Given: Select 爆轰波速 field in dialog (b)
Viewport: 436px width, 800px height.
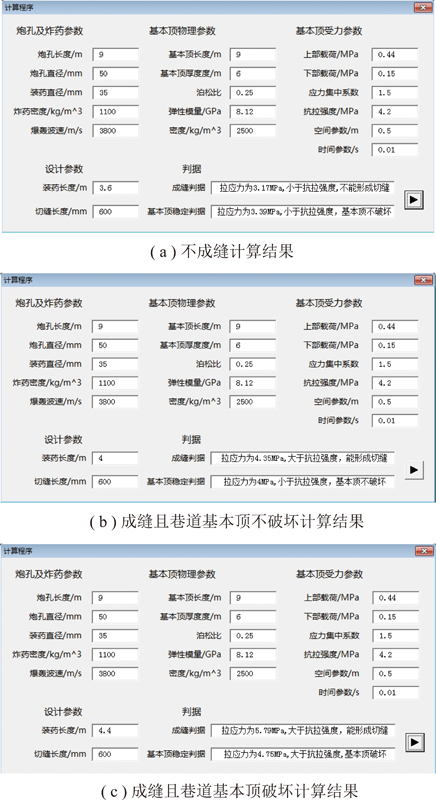Looking at the screenshot, I should coord(115,402).
